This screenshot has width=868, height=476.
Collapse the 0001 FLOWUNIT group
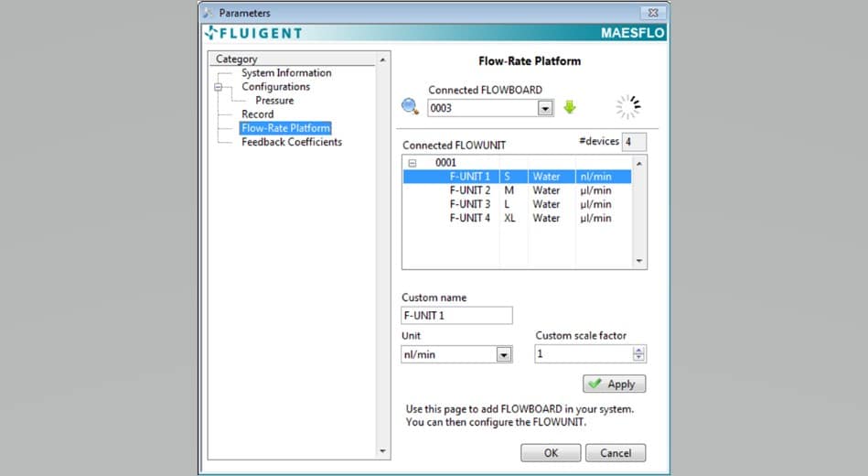(412, 163)
